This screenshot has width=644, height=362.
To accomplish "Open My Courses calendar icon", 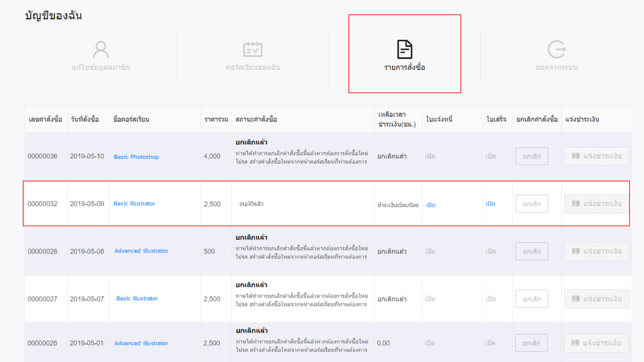I will tap(253, 49).
